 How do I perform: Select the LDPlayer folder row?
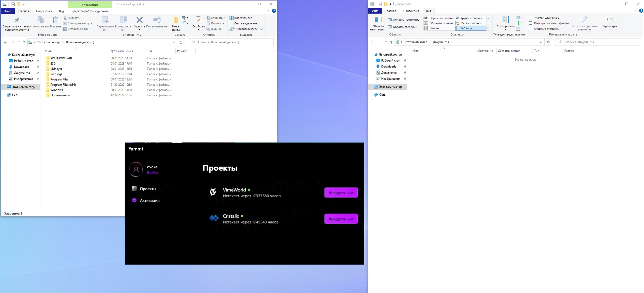click(108, 69)
